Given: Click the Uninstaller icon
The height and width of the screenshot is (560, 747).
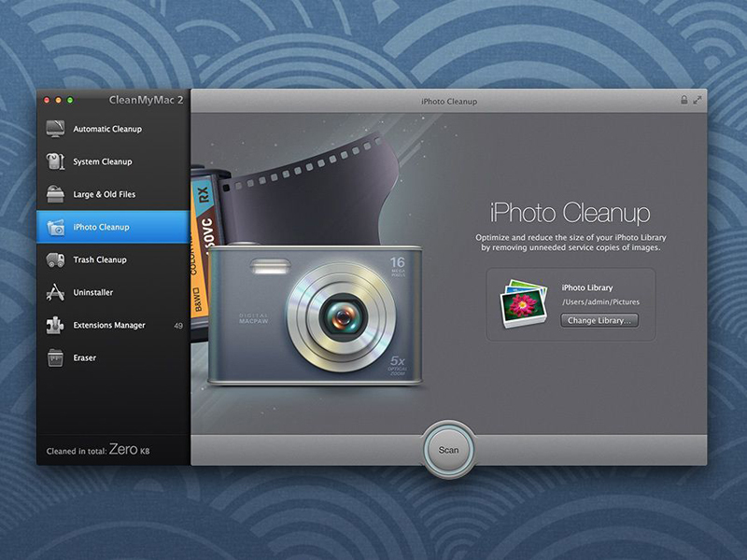Looking at the screenshot, I should (x=55, y=292).
